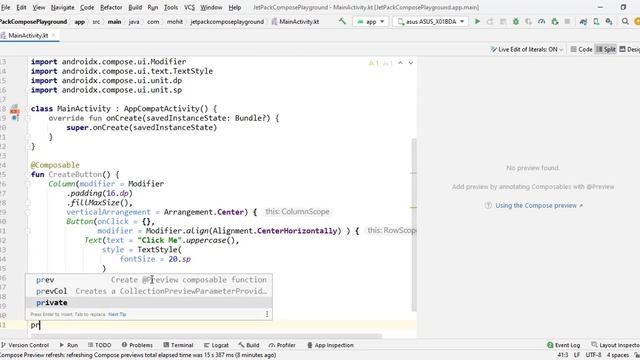Screen dimensions: 640x360
Task: Click the 4 spaces indent status entry
Action: coord(618,355)
